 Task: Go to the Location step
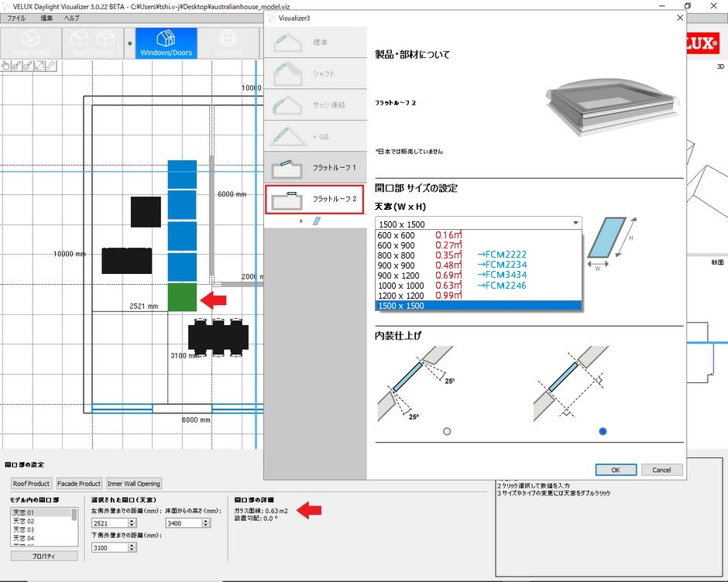[x=228, y=43]
